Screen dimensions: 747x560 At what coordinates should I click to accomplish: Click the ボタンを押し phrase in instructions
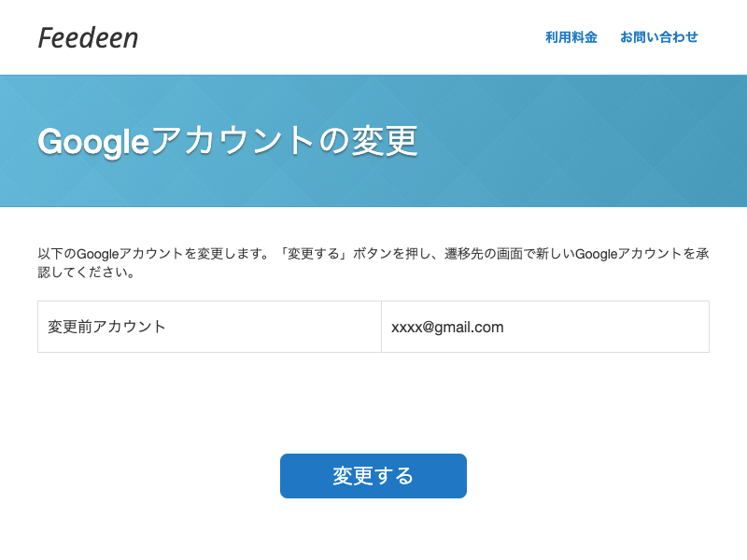pos(391,254)
